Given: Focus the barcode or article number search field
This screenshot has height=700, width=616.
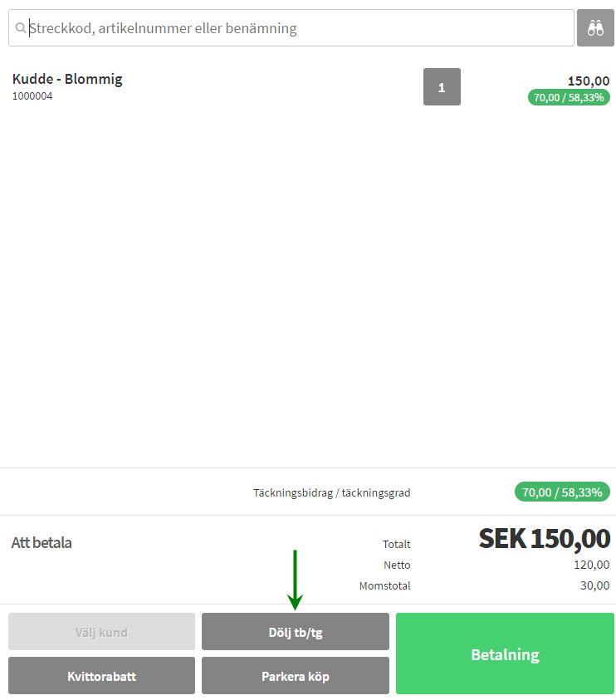Looking at the screenshot, I should [291, 28].
